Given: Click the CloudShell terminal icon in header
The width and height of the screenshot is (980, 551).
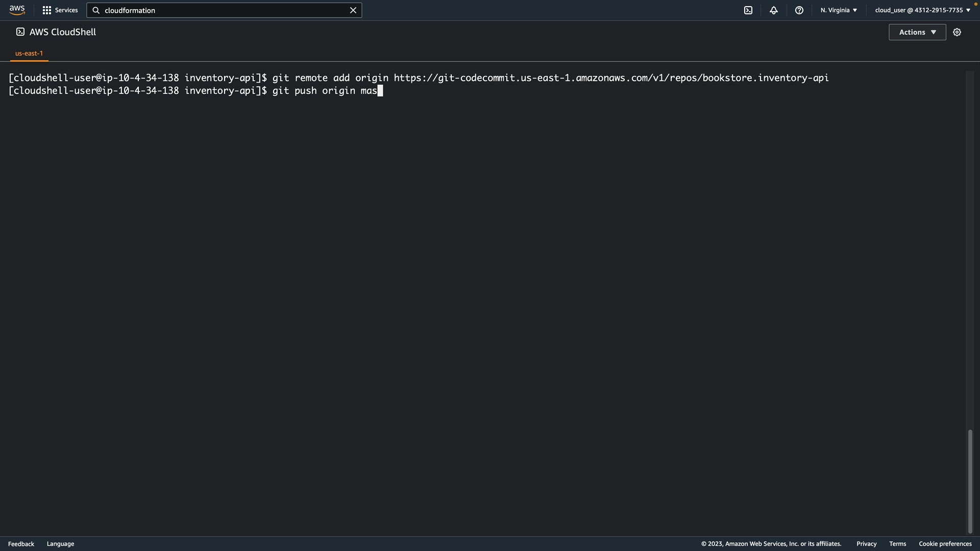Looking at the screenshot, I should click(x=748, y=10).
